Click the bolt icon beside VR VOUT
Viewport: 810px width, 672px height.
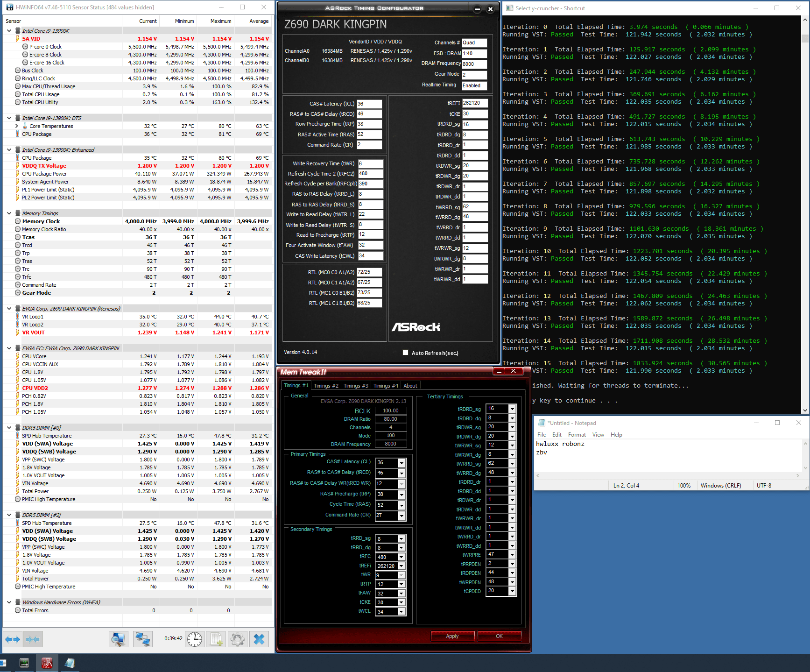pos(18,332)
